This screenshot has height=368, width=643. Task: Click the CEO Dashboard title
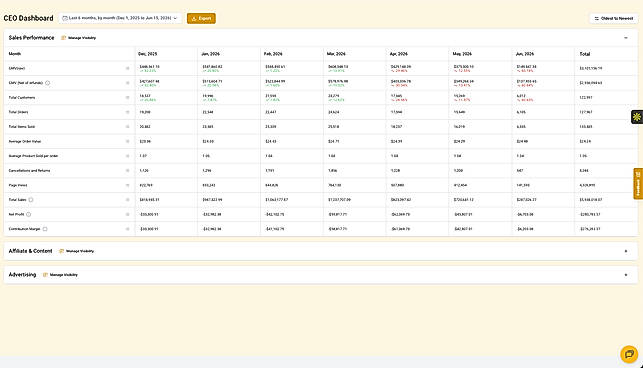click(28, 18)
